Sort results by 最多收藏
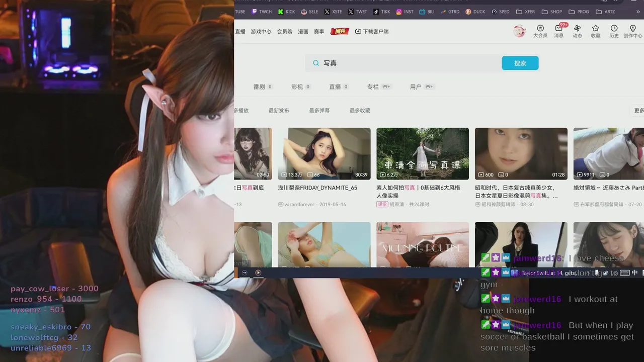 (x=360, y=110)
